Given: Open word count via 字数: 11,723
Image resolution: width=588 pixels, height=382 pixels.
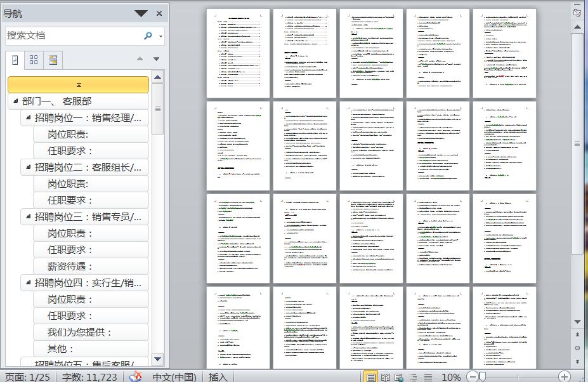Looking at the screenshot, I should click(x=89, y=377).
